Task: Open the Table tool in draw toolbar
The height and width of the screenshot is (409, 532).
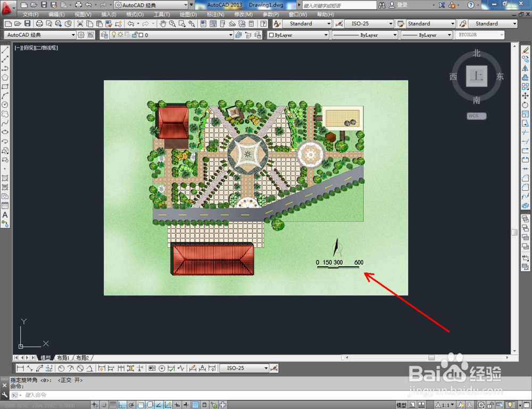Action: (5, 206)
